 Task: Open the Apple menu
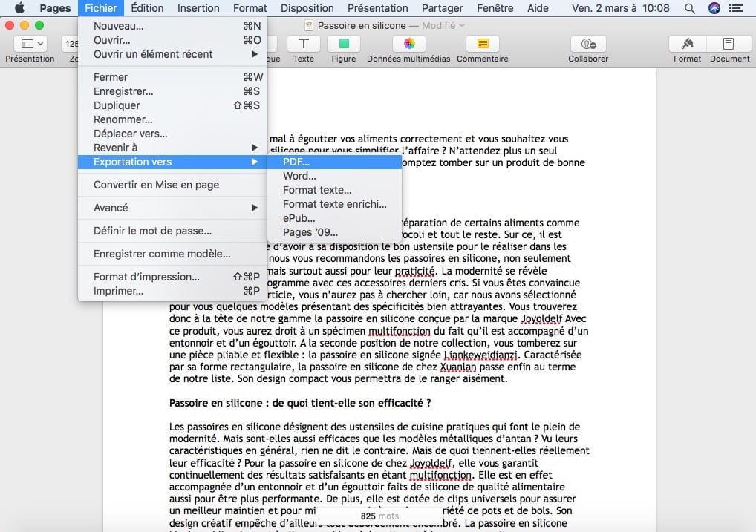coord(20,8)
